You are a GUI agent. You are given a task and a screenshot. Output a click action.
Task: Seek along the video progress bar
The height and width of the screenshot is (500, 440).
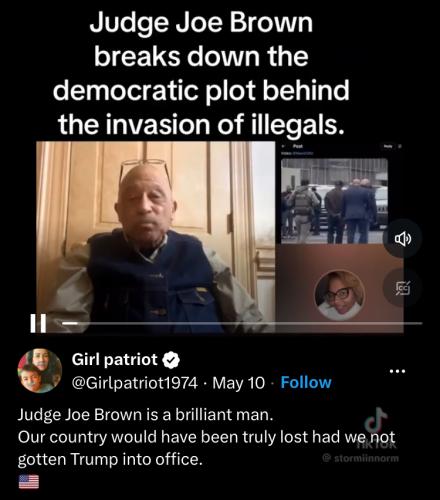pos(242,323)
